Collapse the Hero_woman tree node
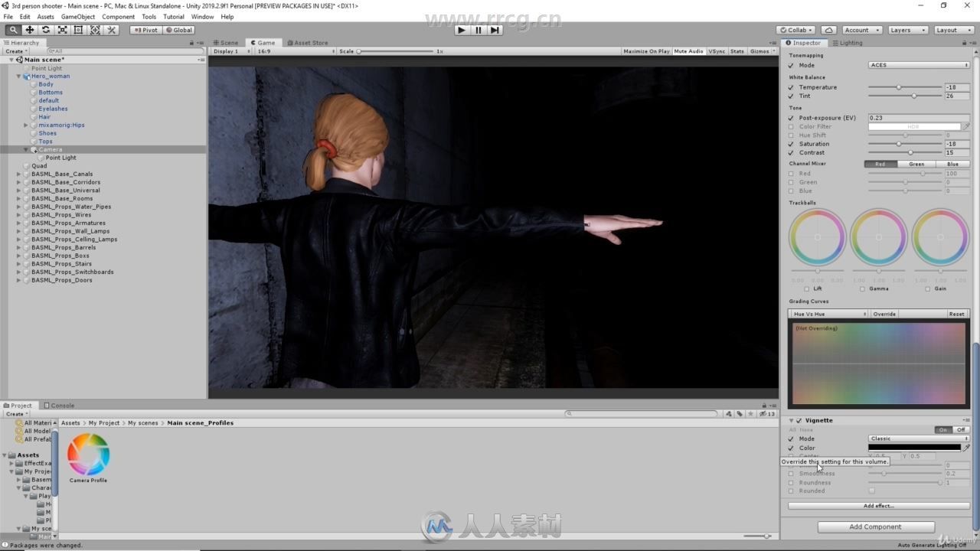Viewport: 980px width, 551px height. coord(18,76)
